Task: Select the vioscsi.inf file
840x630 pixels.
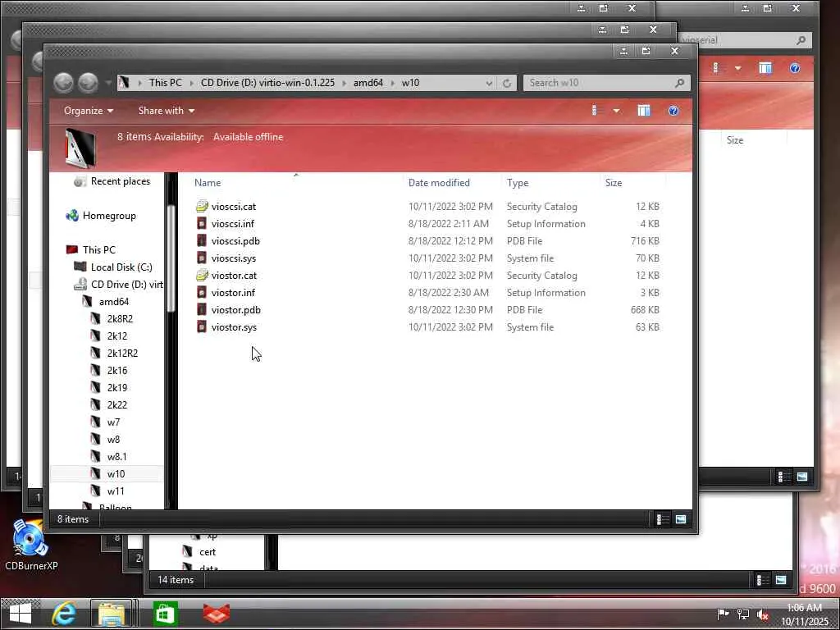Action: click(232, 224)
